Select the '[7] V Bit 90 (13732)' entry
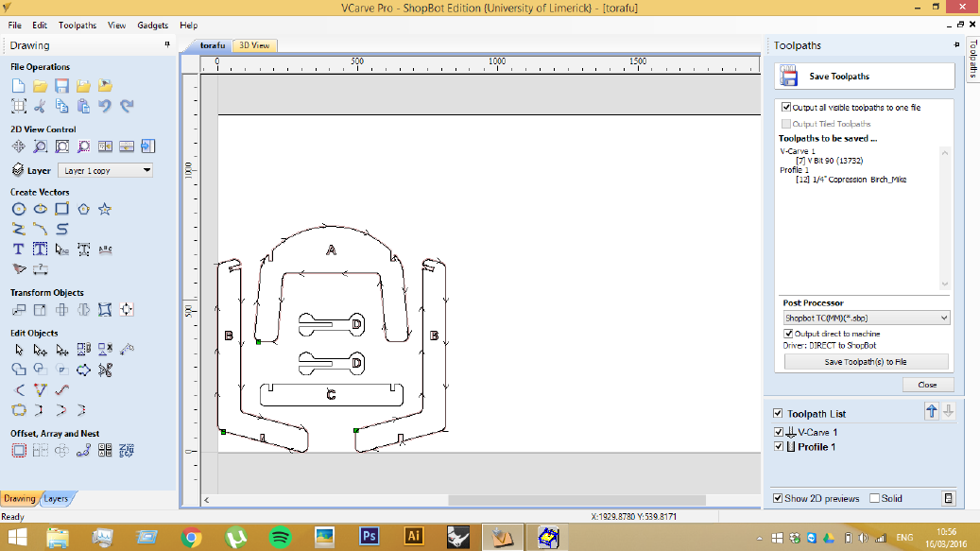Viewport: 980px width, 551px height. click(830, 161)
